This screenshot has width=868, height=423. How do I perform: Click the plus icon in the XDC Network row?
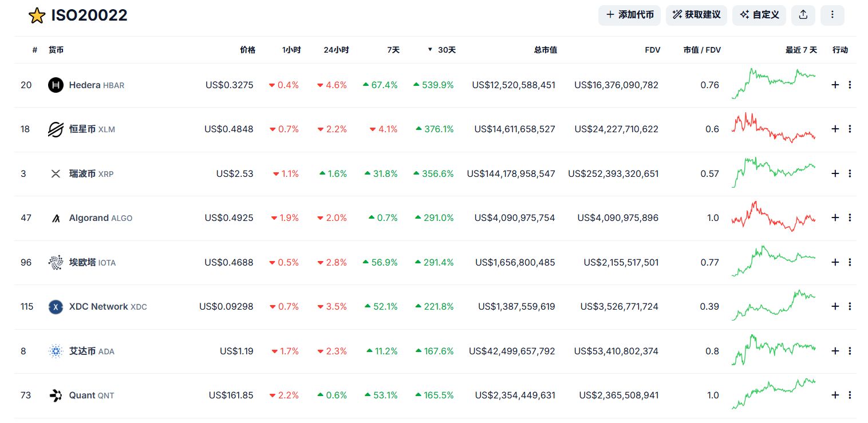tap(835, 307)
